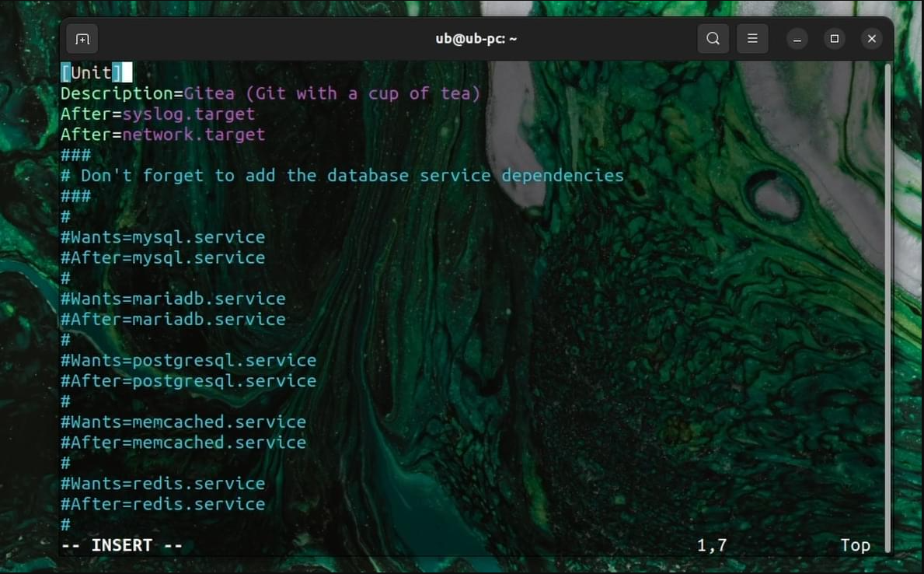
Task: Click the -- INSERT -- mode indicator
Action: click(121, 545)
